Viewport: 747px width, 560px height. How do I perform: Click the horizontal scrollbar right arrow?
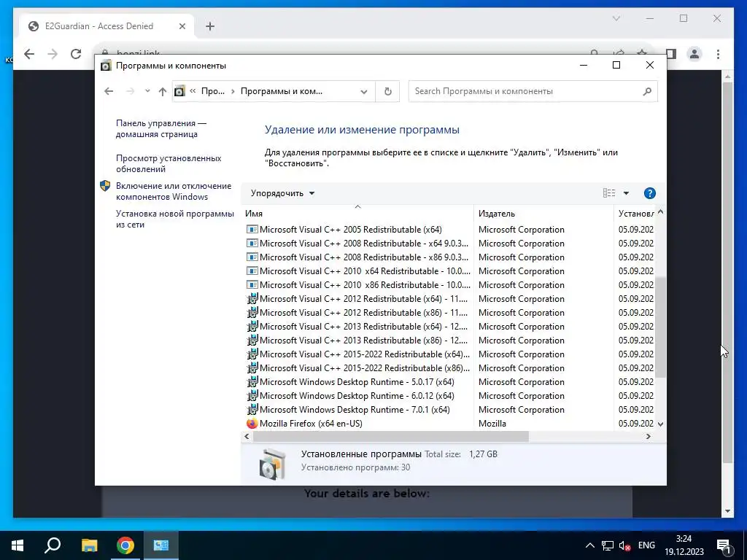(x=648, y=436)
